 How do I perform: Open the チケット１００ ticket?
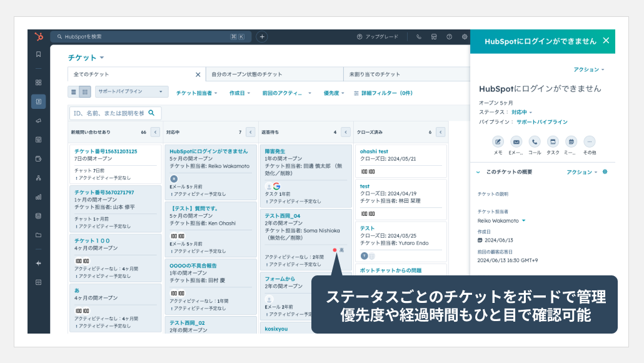[x=92, y=241]
